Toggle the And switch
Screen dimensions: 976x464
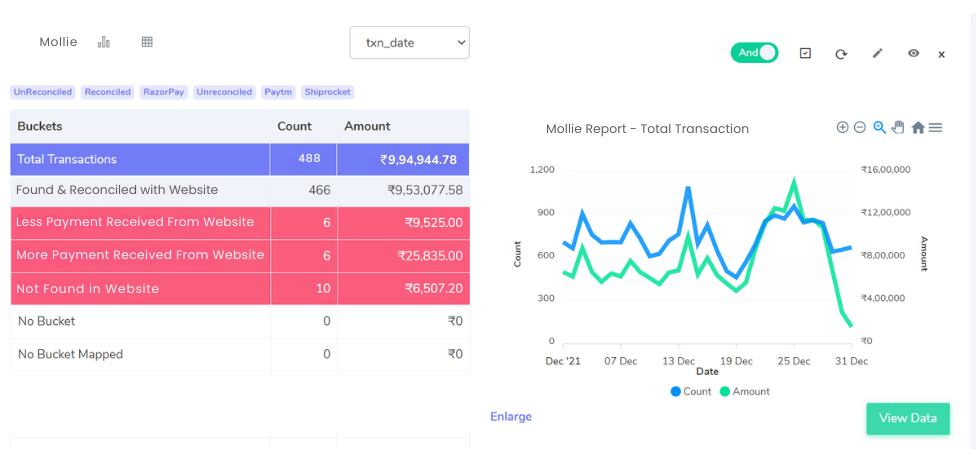(x=754, y=53)
